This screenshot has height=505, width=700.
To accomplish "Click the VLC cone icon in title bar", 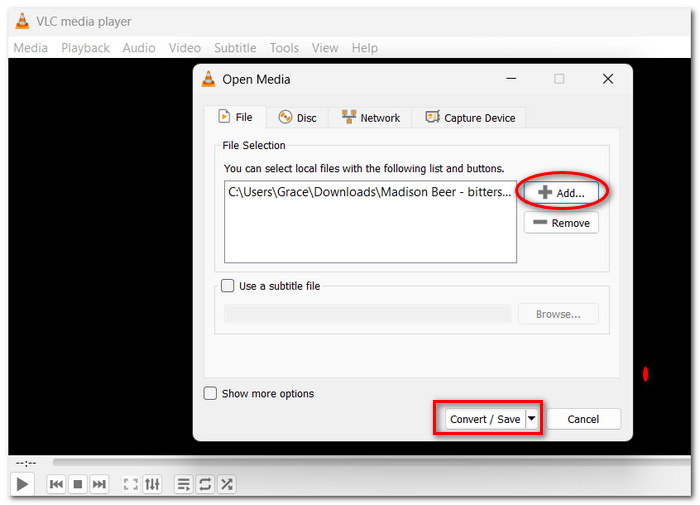I will pyautogui.click(x=22, y=21).
